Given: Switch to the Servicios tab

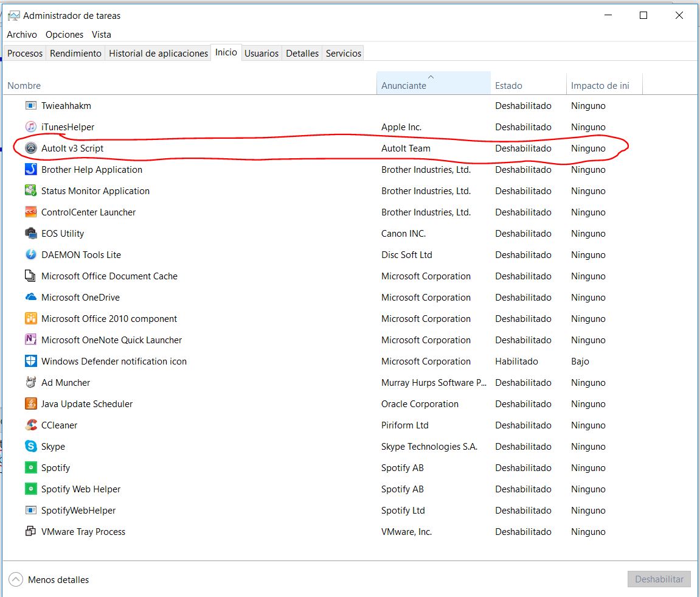Looking at the screenshot, I should tap(343, 53).
